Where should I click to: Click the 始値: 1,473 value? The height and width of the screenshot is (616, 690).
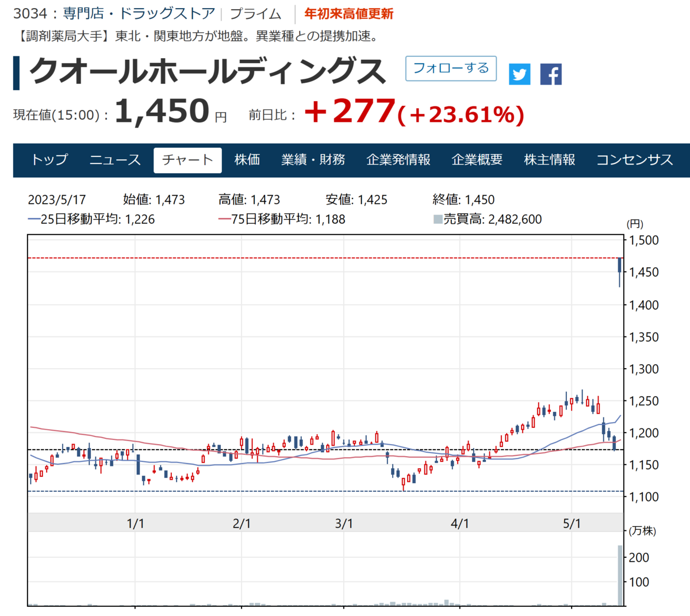[154, 200]
